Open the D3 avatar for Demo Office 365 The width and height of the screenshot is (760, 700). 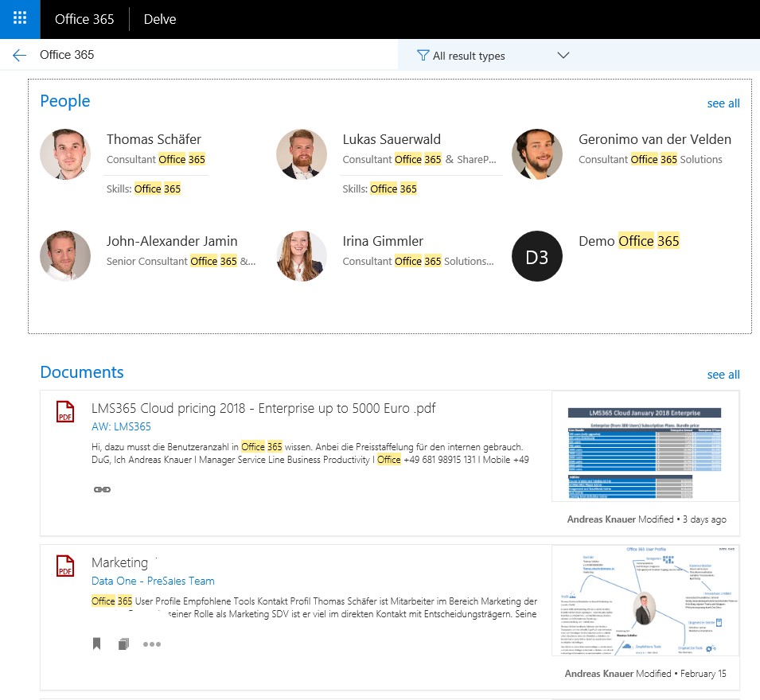tap(537, 256)
